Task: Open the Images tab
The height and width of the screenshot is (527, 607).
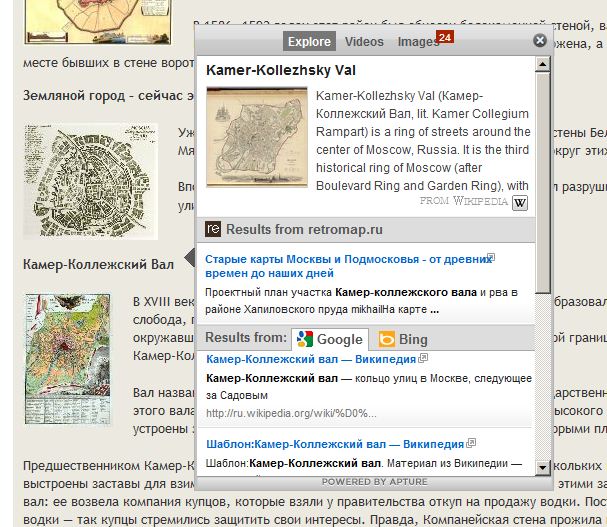Action: click(x=418, y=42)
